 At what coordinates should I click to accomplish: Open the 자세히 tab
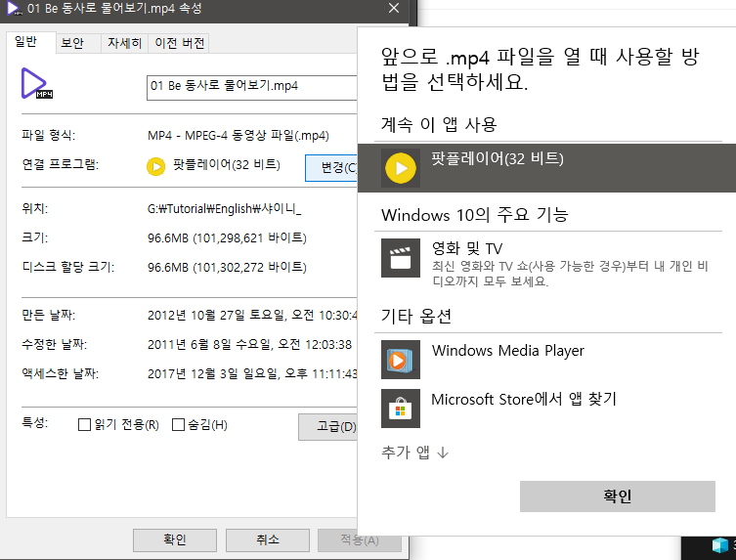tap(124, 43)
